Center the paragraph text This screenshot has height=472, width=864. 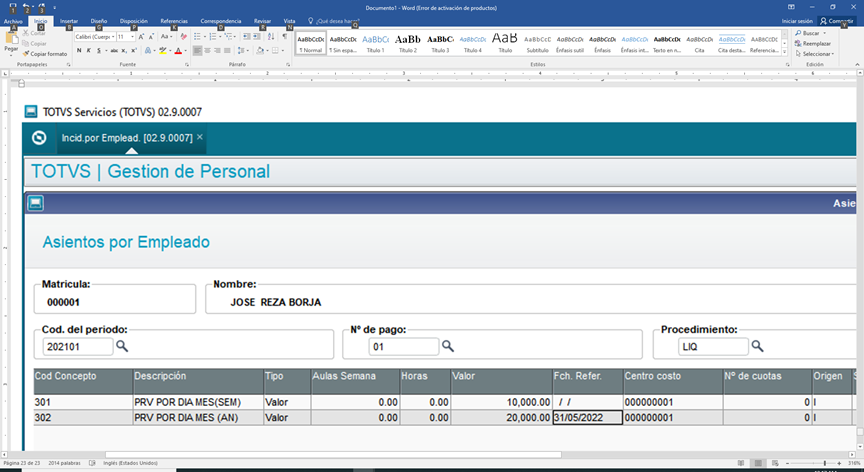coord(207,51)
